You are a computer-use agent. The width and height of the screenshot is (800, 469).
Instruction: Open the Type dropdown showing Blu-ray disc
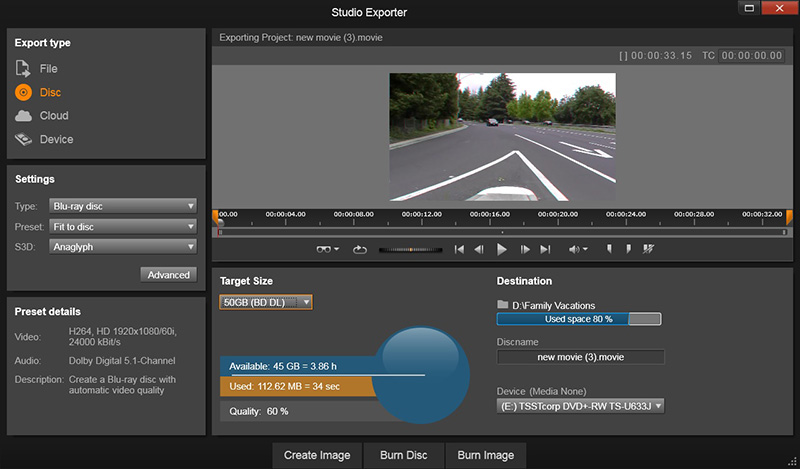tap(122, 206)
